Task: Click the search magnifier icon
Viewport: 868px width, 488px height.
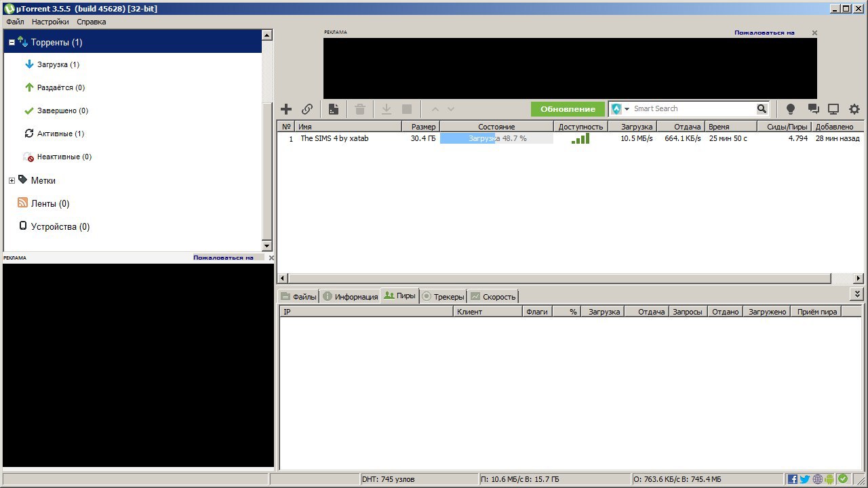Action: point(762,108)
